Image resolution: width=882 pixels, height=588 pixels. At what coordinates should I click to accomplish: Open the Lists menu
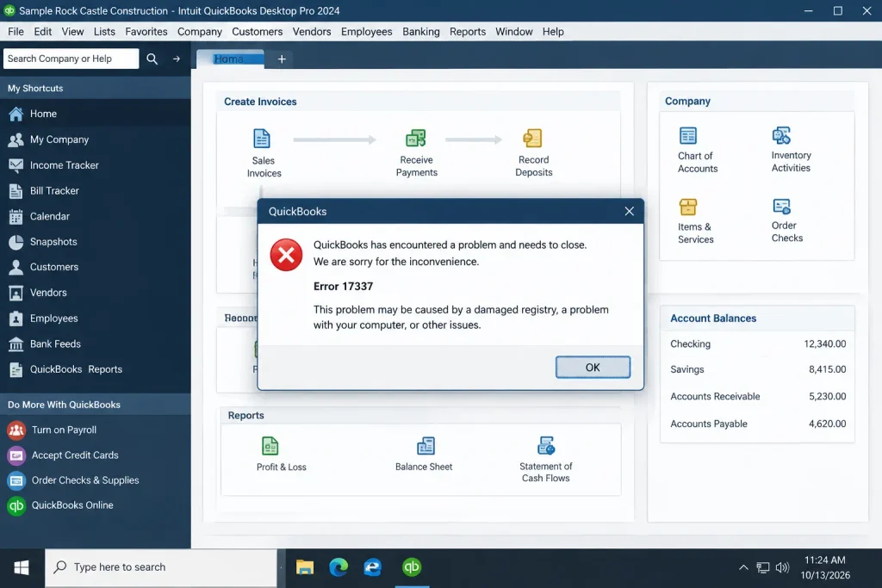click(104, 32)
